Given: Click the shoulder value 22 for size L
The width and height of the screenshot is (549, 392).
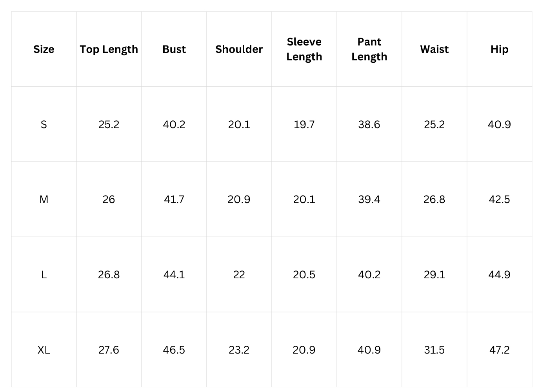Looking at the screenshot, I should pos(239,275).
